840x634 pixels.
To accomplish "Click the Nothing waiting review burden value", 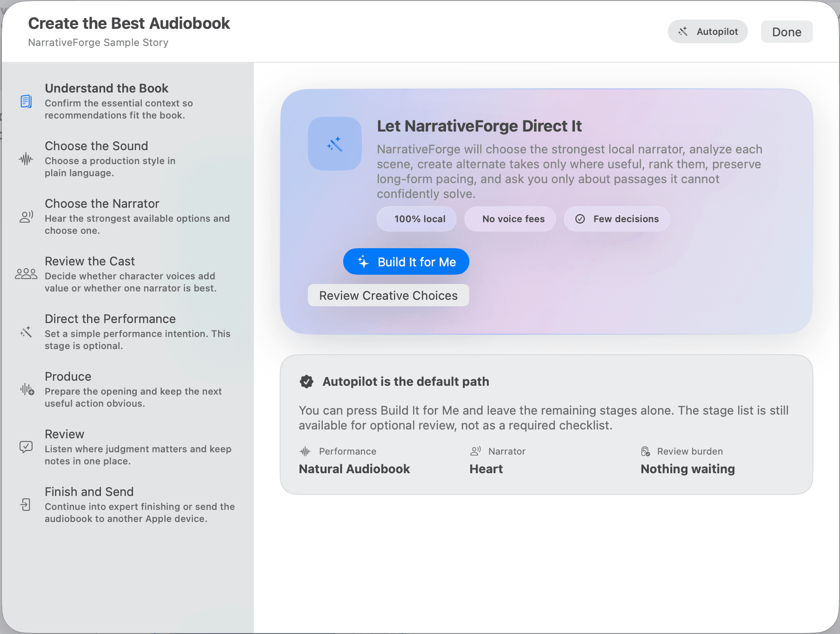I will point(688,469).
